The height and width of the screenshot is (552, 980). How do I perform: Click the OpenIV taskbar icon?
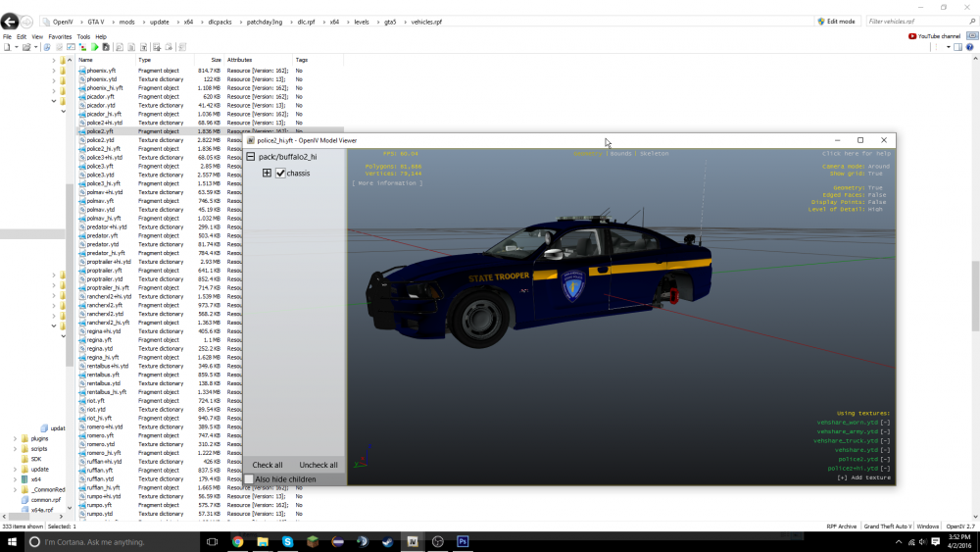tap(413, 542)
